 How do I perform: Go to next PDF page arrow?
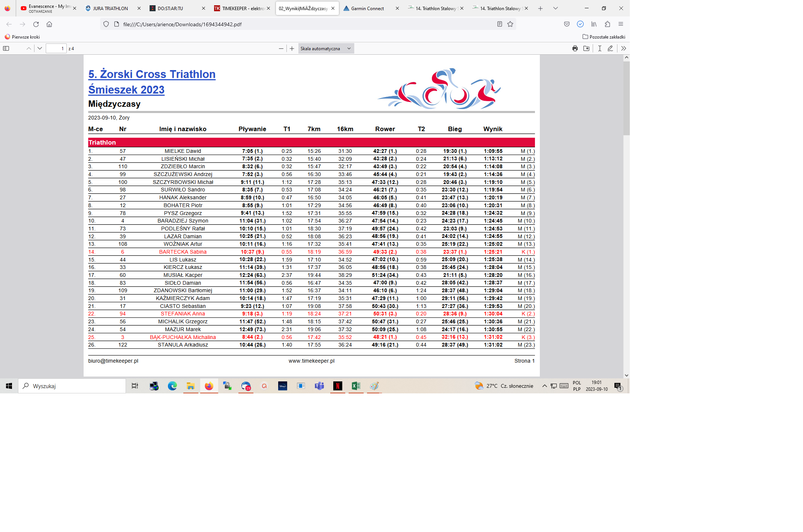(40, 48)
